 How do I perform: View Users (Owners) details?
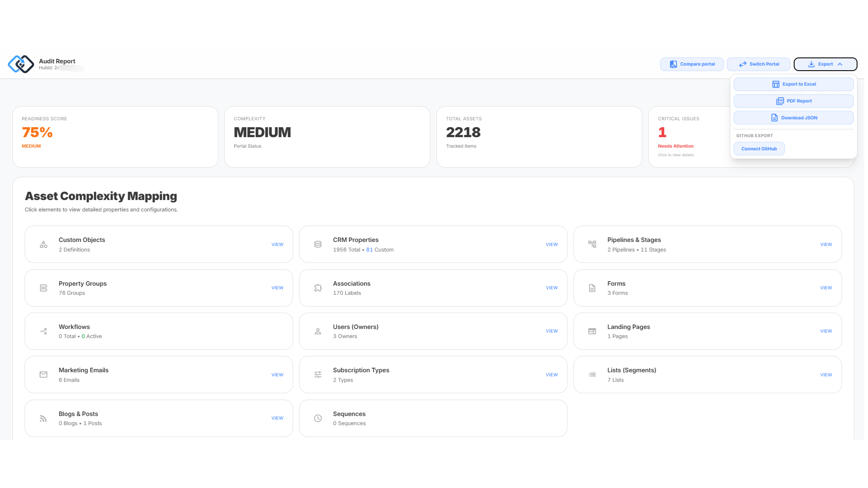[552, 331]
